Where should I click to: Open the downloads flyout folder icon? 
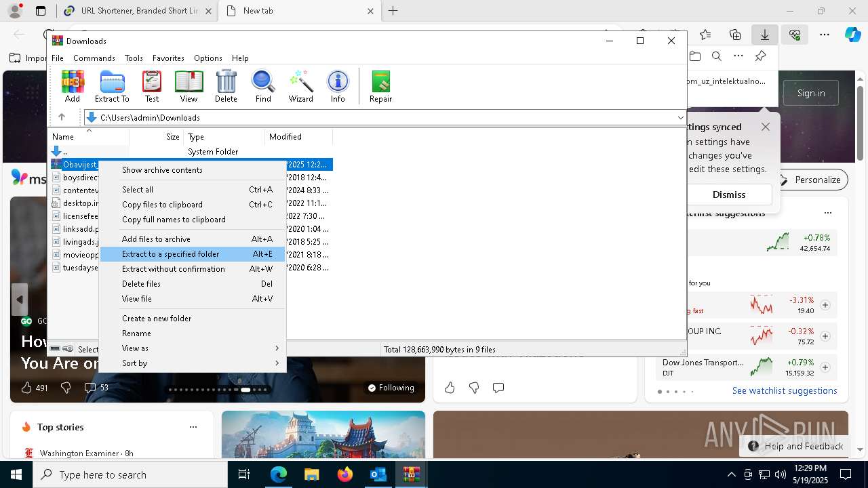(x=694, y=56)
